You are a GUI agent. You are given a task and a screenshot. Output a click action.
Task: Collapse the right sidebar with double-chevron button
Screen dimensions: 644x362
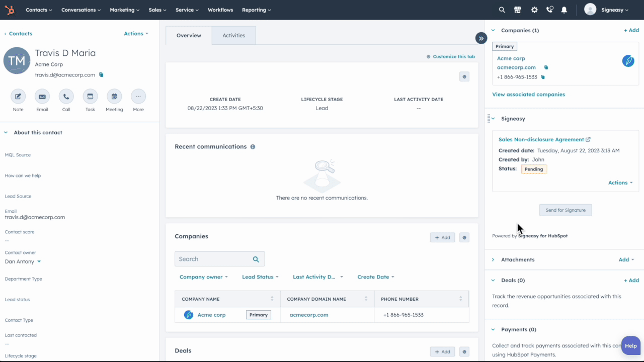[481, 38]
